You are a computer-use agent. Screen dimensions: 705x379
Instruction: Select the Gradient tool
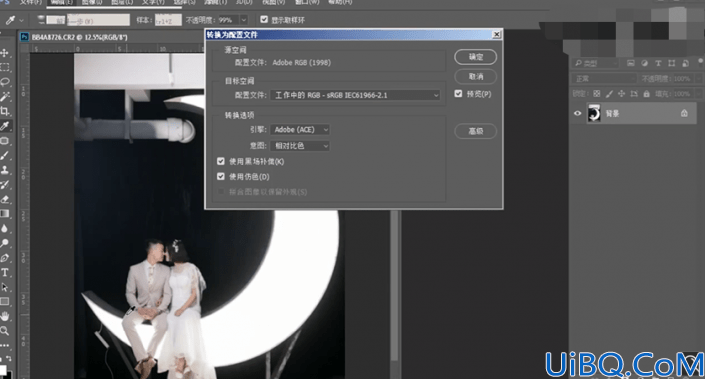tap(5, 214)
